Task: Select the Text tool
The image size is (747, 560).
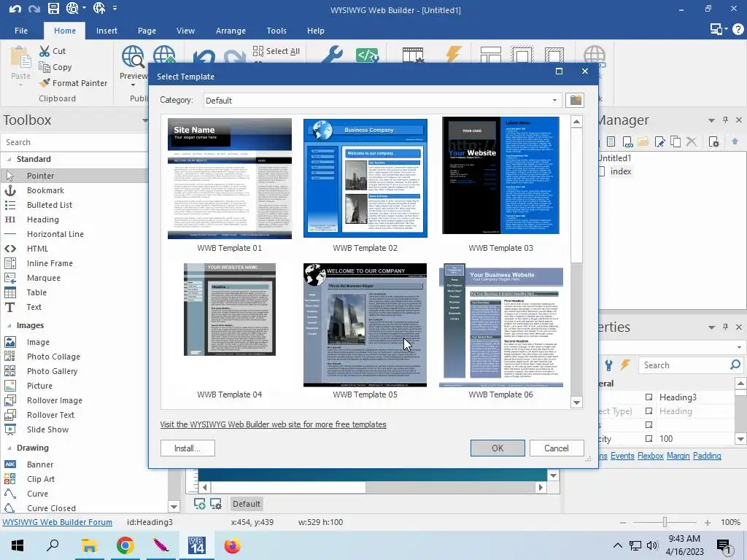Action: click(x=34, y=307)
